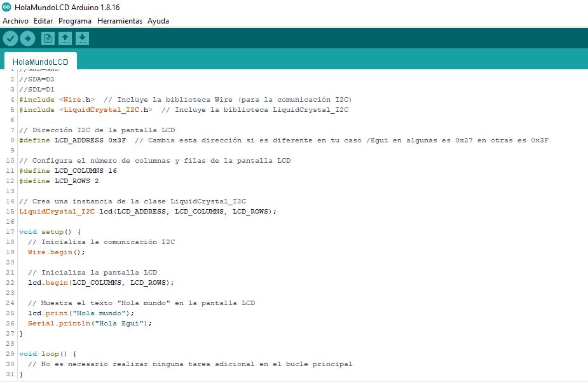The width and height of the screenshot is (588, 382).
Task: Click the closing brace on line 27
Action: (21, 333)
